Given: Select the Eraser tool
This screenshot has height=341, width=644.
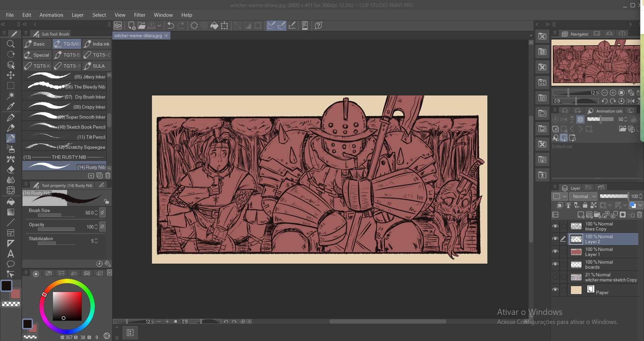Looking at the screenshot, I should coord(11,169).
